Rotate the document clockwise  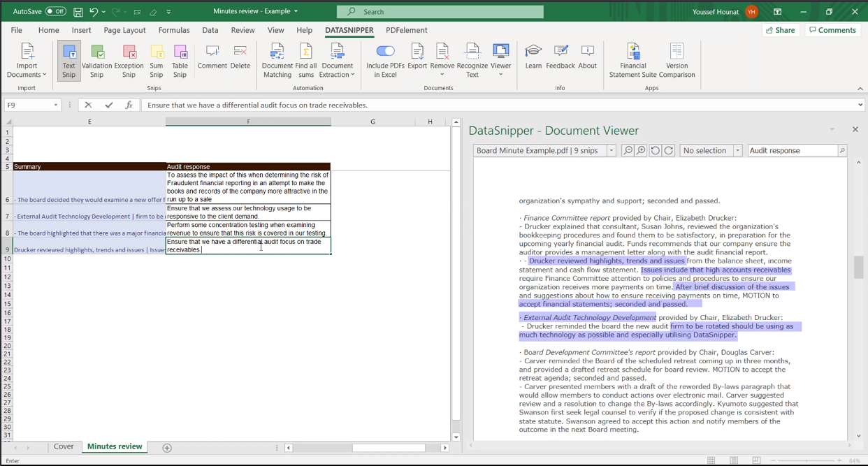(669, 151)
